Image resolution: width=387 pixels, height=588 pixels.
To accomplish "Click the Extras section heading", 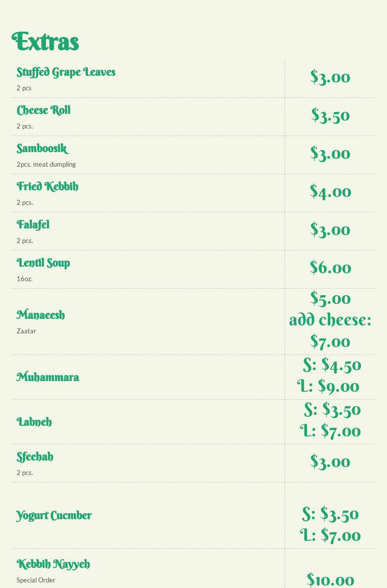I will (45, 41).
